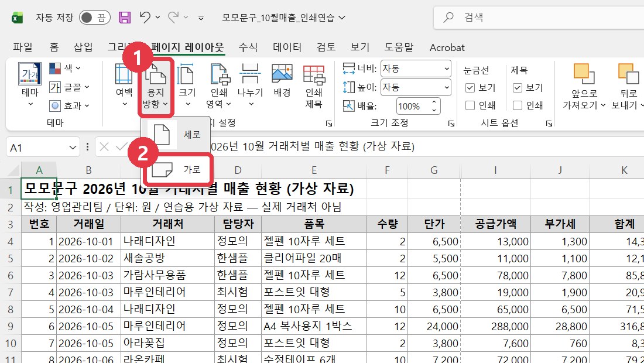Click the select-all corner triangle
This screenshot has width=644, height=363.
(13, 170)
